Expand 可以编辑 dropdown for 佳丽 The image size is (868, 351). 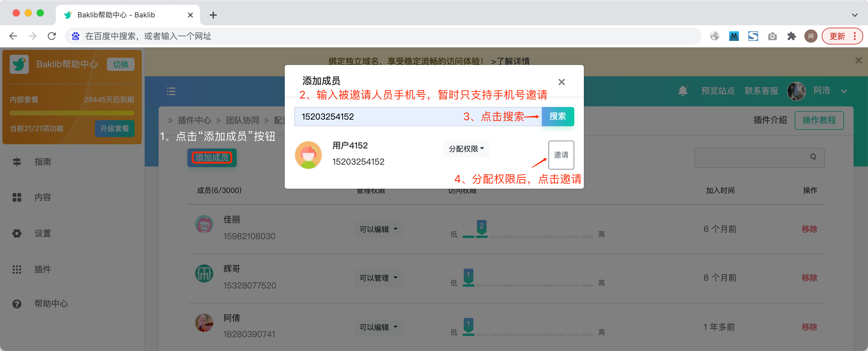[x=378, y=229]
